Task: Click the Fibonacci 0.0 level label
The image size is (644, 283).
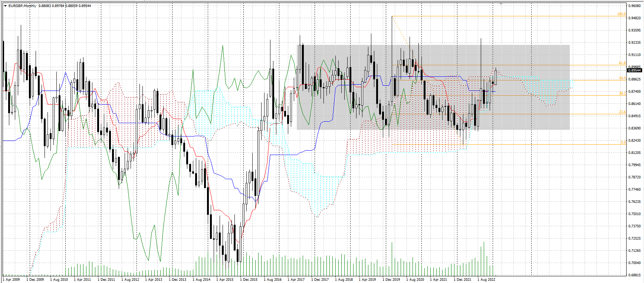Action: point(623,142)
